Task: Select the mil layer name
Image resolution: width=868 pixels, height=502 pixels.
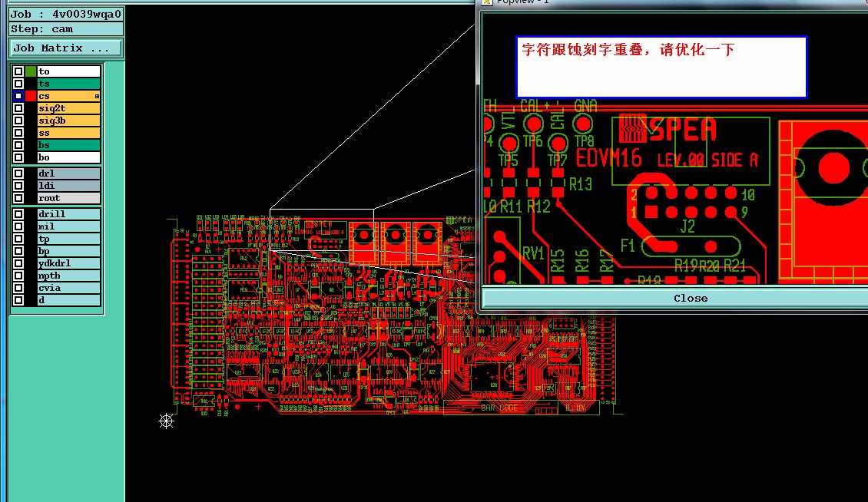Action: pyautogui.click(x=68, y=226)
